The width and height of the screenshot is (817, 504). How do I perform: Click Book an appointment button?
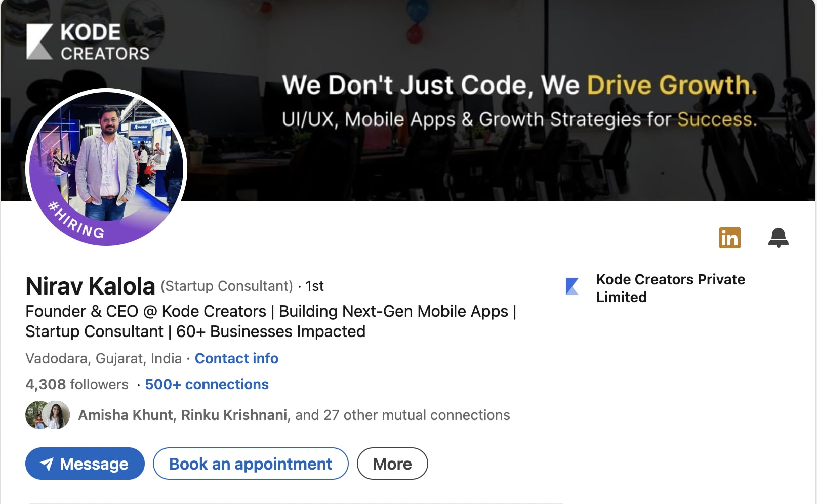click(251, 464)
